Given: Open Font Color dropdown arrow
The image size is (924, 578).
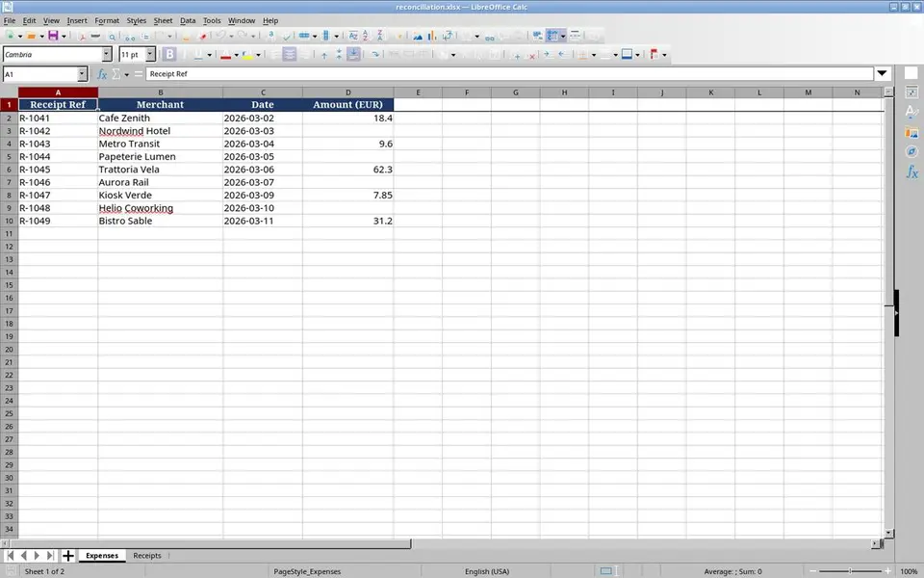Looking at the screenshot, I should point(237,55).
